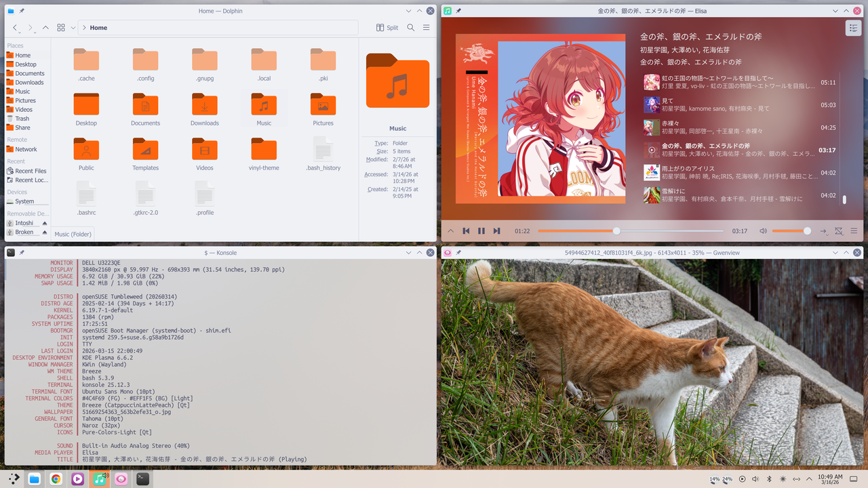This screenshot has height=488, width=868.
Task: Switch to Konsole via taskbar icon
Action: click(x=142, y=479)
